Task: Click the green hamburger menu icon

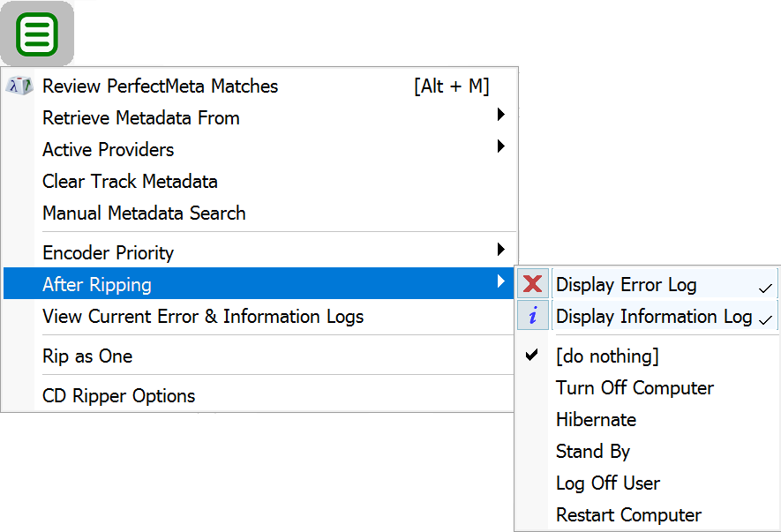Action: click(37, 35)
